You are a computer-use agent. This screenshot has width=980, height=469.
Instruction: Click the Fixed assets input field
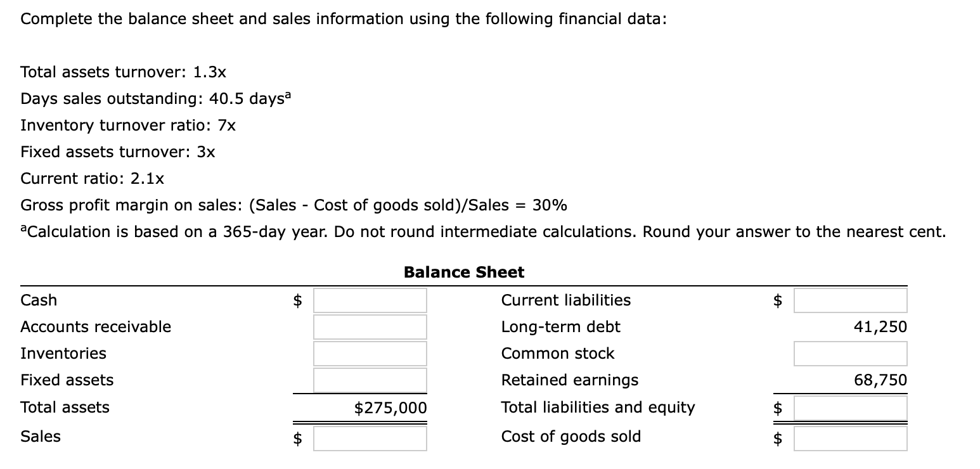click(370, 380)
